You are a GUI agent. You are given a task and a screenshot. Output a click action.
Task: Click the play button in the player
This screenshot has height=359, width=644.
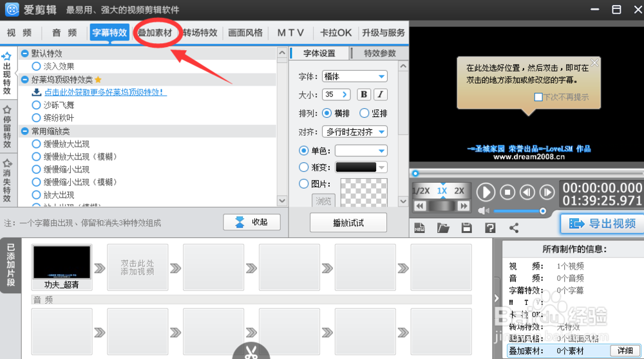[x=486, y=192]
